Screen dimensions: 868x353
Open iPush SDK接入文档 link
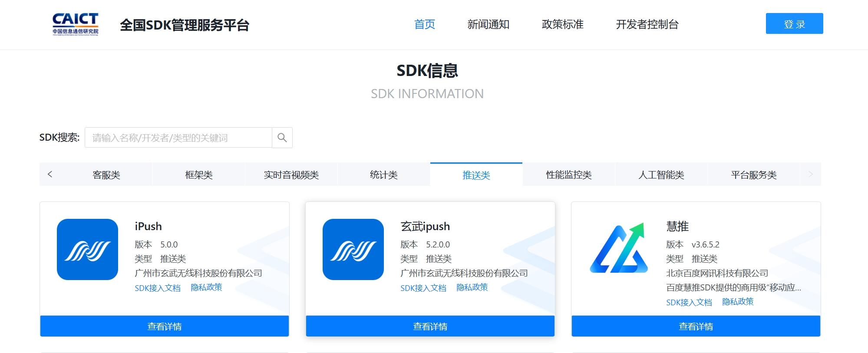[158, 288]
